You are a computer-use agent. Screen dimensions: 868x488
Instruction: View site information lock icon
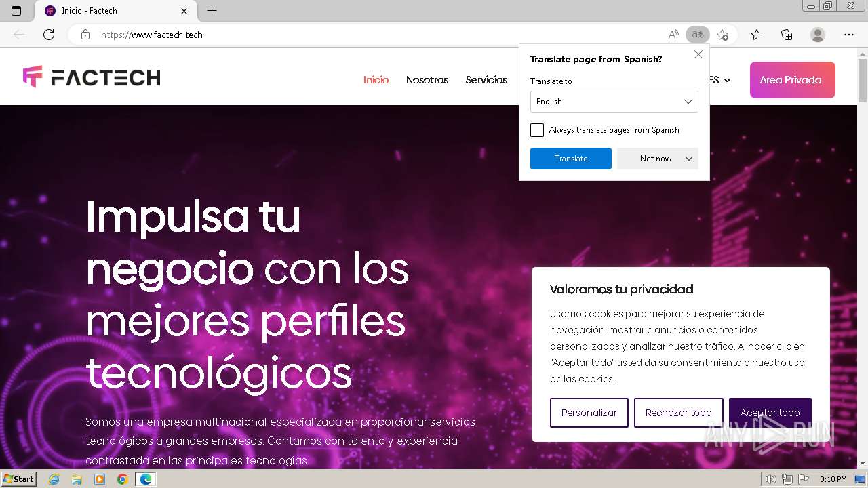pos(85,35)
